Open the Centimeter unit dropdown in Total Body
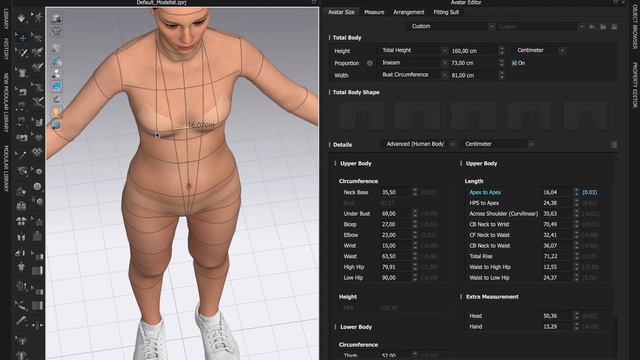Image resolution: width=640 pixels, height=360 pixels. point(540,51)
